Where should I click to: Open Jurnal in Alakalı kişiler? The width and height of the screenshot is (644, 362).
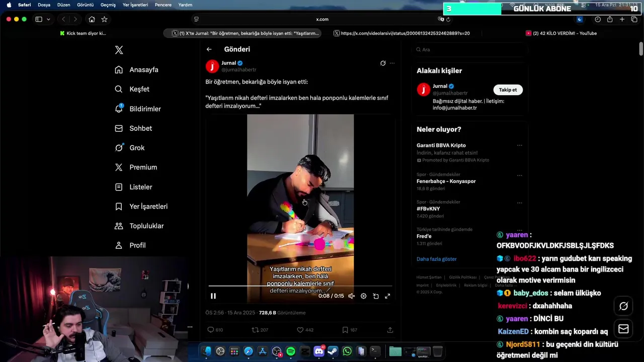(440, 86)
